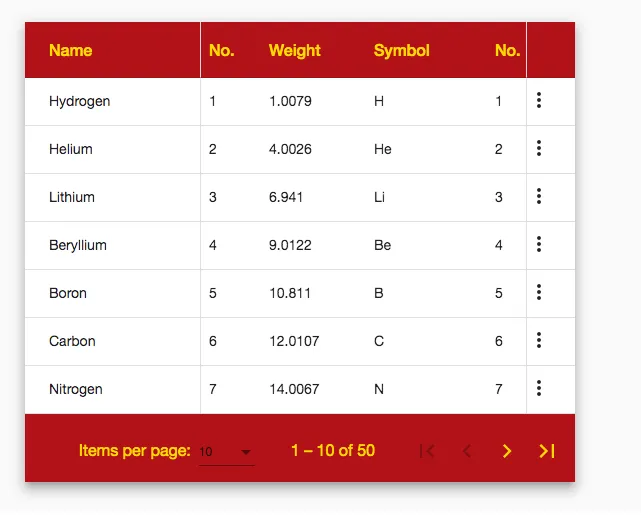Click the first No. column header

point(222,50)
